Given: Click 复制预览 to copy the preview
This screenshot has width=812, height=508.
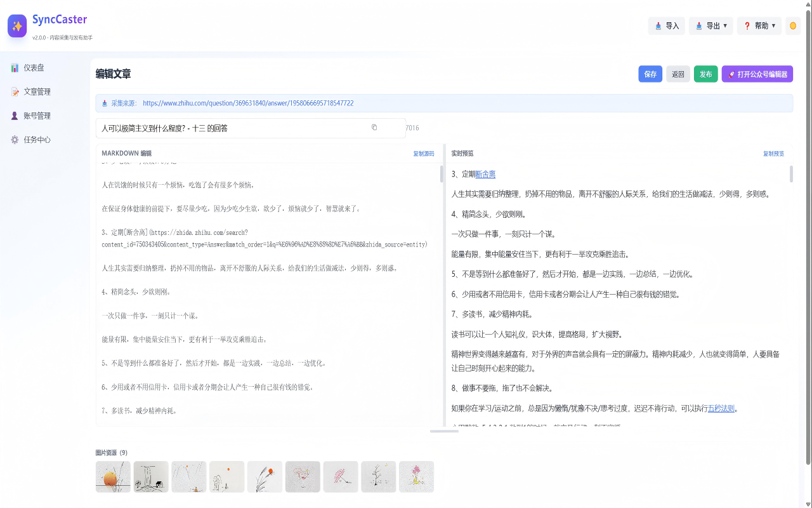Looking at the screenshot, I should 773,153.
